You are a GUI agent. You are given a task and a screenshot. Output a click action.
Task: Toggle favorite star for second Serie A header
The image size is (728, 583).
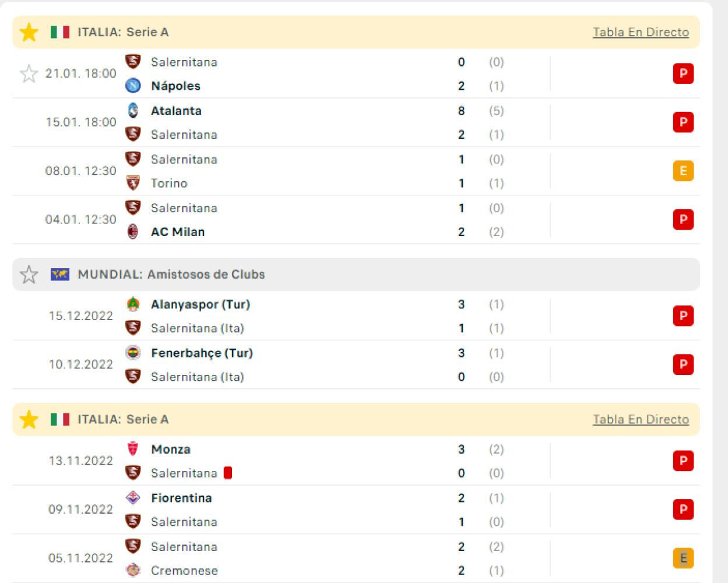[x=29, y=419]
